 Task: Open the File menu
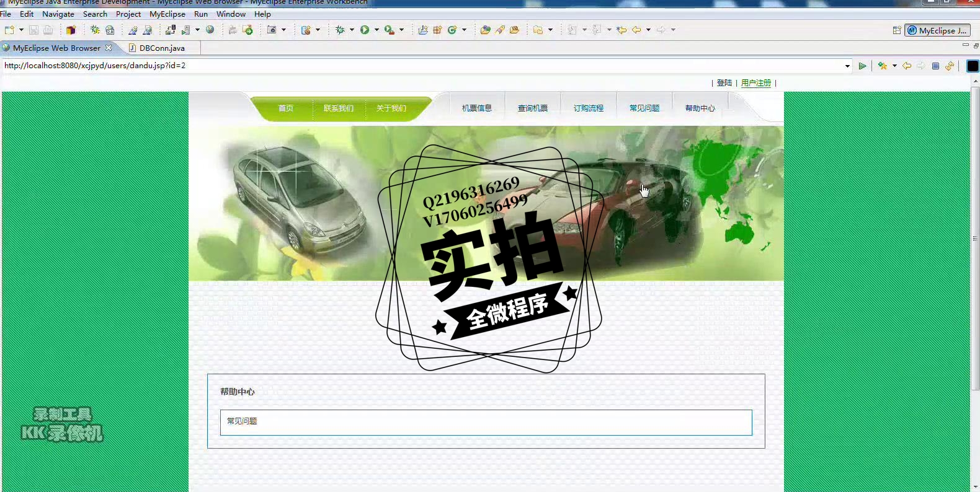tap(6, 14)
